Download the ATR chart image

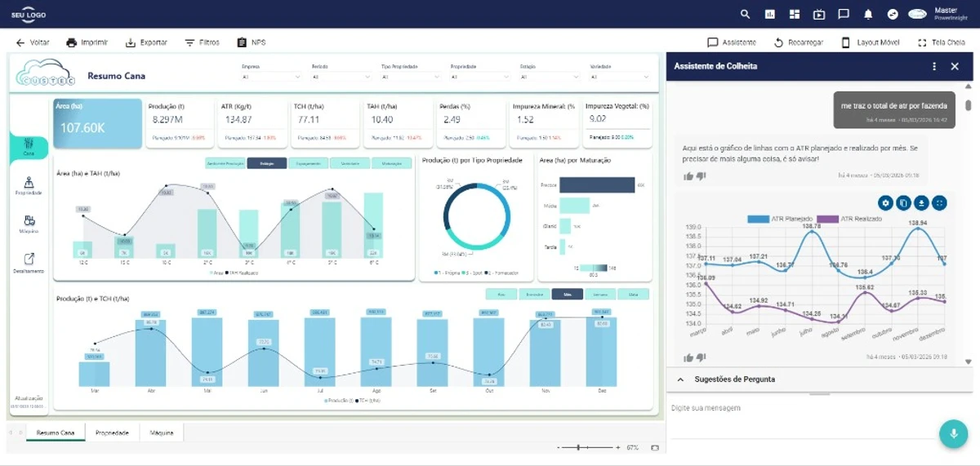(921, 202)
